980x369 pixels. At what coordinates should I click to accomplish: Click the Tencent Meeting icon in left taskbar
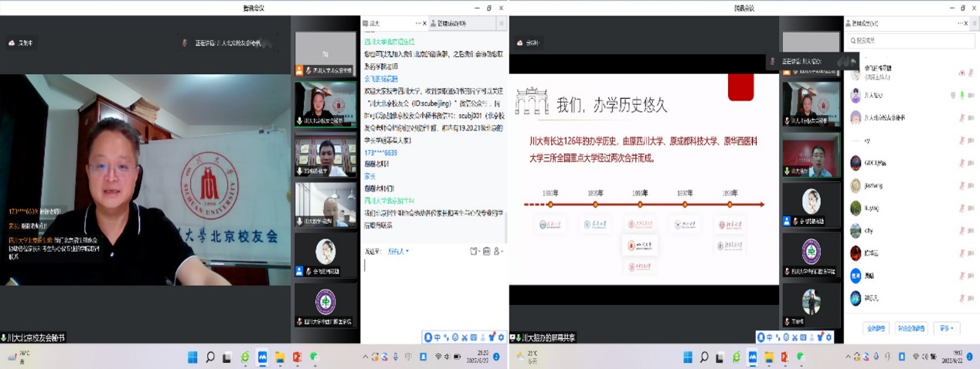263,357
